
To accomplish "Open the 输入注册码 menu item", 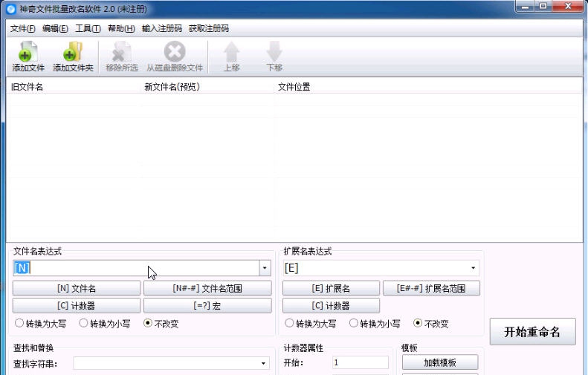I will pyautogui.click(x=161, y=28).
